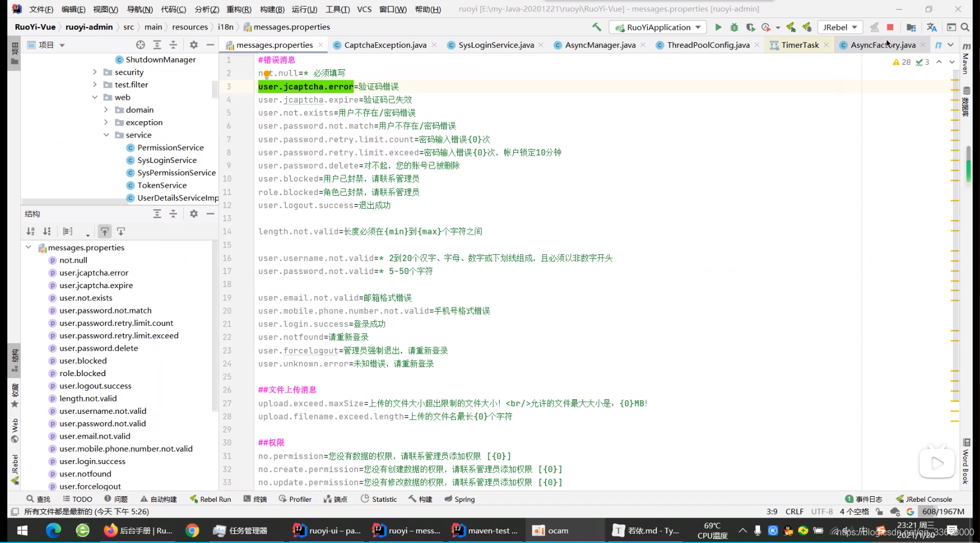Screen dimensions: 980x543
Task: Click the video play overlay button
Action: point(937,463)
